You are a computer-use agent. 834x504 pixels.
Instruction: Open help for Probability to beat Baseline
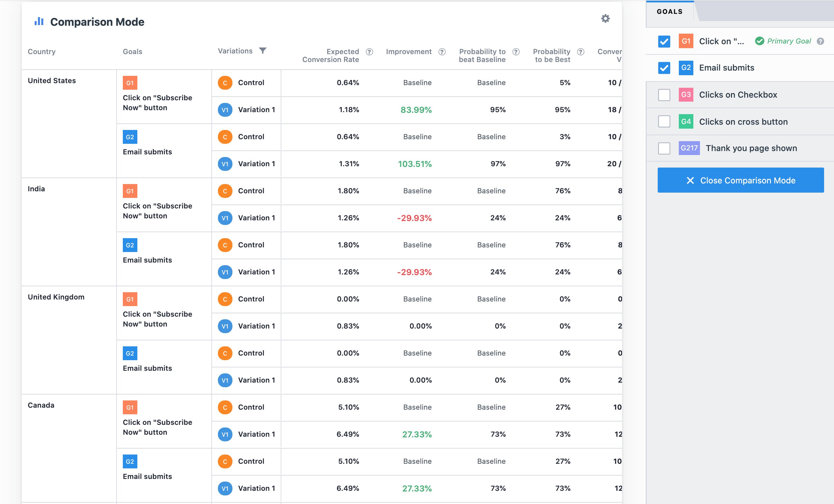click(516, 52)
